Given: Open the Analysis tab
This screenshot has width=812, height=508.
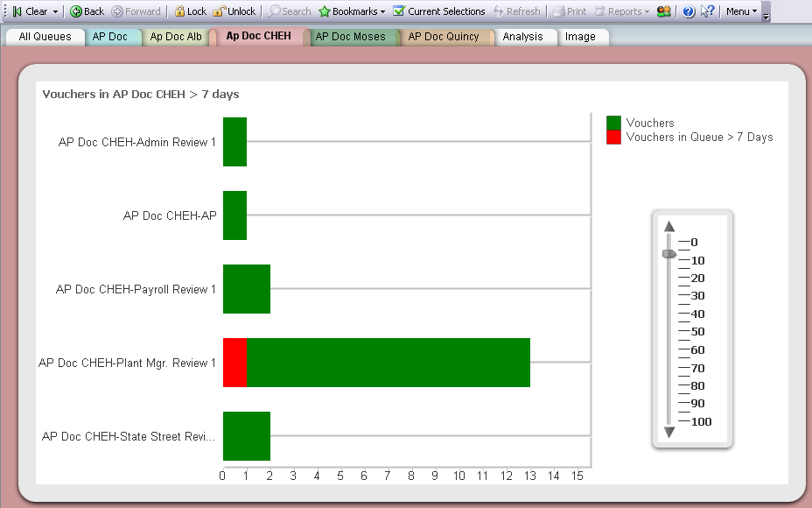Looking at the screenshot, I should point(522,37).
